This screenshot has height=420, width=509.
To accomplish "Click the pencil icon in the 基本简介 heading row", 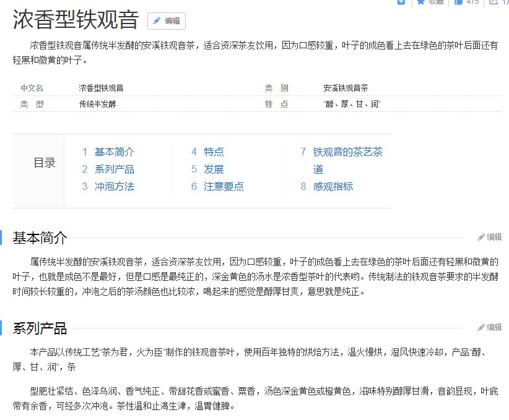I will tap(481, 237).
